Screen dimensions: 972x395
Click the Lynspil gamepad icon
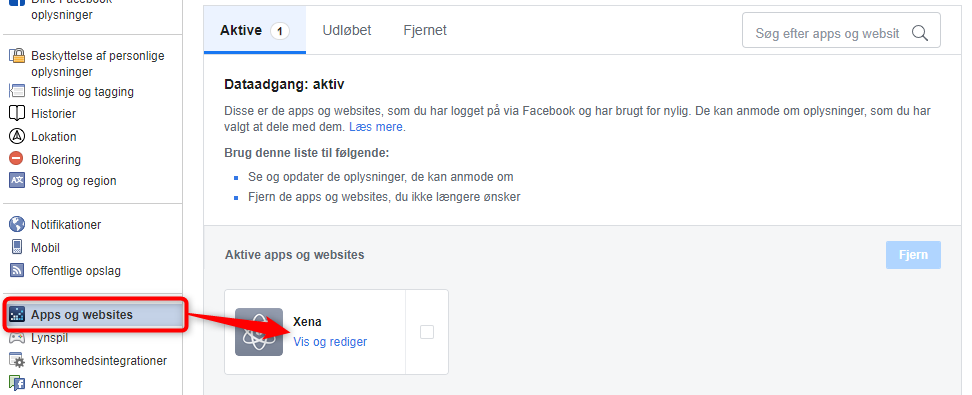[17, 338]
